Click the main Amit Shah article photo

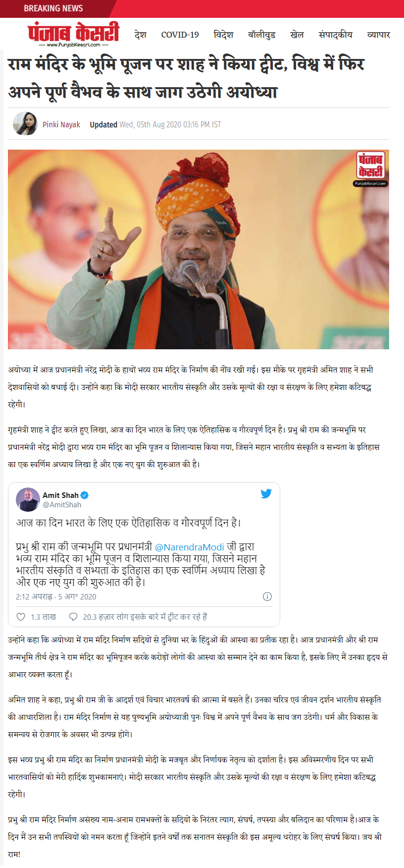[x=199, y=249]
